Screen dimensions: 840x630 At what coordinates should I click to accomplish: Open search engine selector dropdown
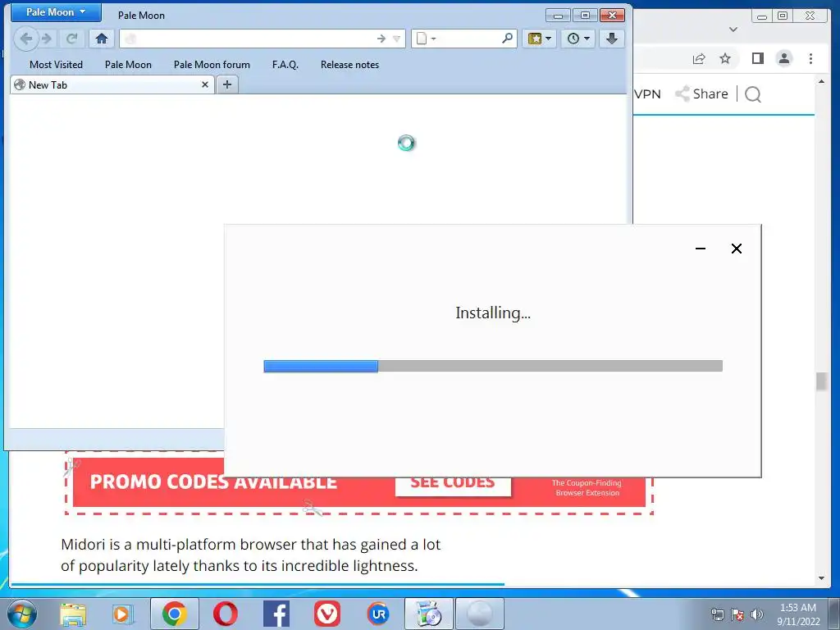point(427,39)
